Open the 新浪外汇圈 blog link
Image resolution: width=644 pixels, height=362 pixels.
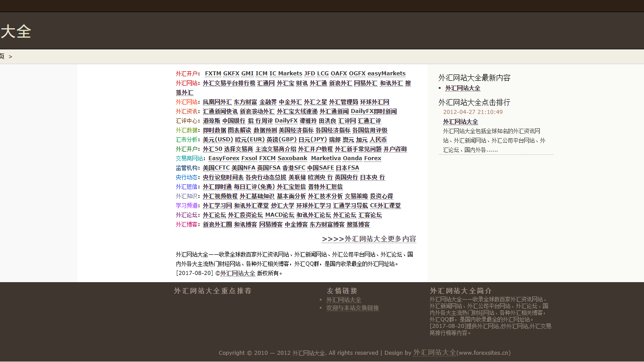(x=217, y=224)
